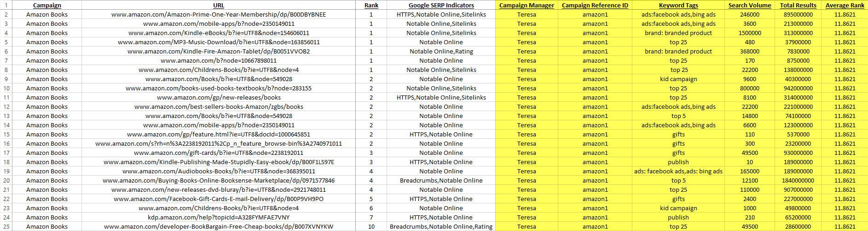The width and height of the screenshot is (868, 231).
Task: Select the s?rh=n%3A2238192011 URL cell
Action: 219,143
